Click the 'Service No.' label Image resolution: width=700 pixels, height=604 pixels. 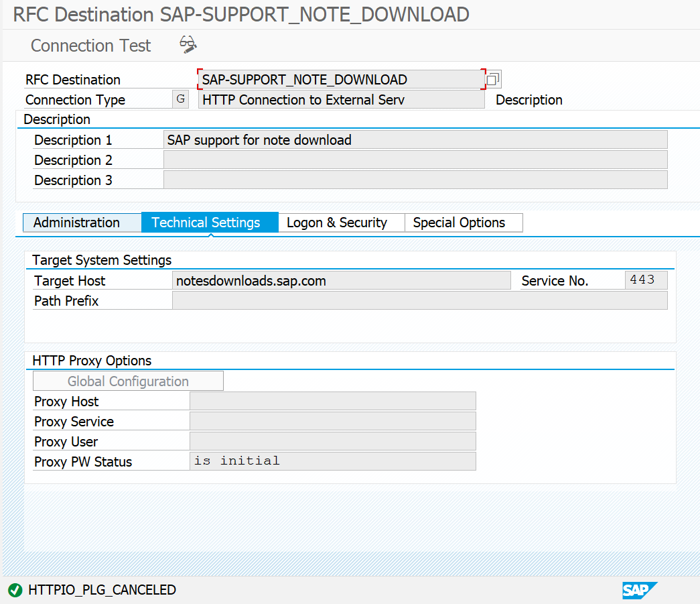coord(555,281)
